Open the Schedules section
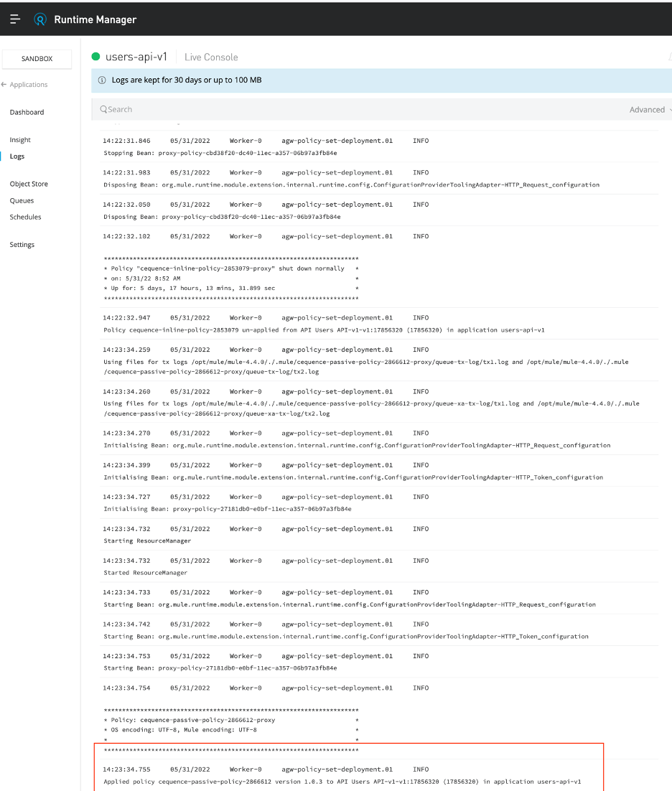This screenshot has height=791, width=672. click(x=25, y=217)
